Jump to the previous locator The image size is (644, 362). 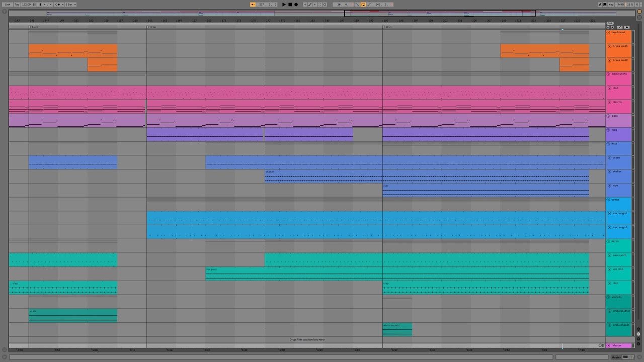608,27
